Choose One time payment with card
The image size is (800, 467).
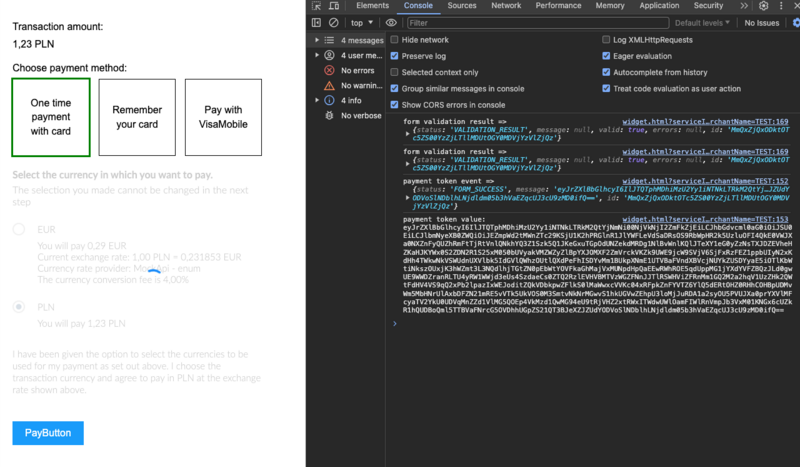point(51,117)
